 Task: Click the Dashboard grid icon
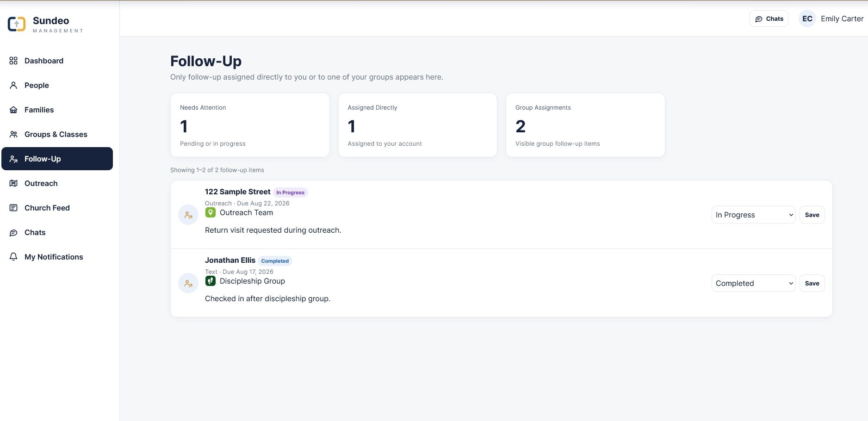tap(13, 61)
